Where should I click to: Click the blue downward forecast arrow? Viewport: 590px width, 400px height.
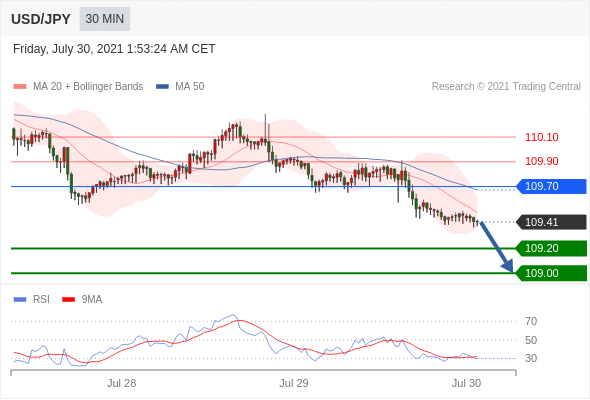497,247
